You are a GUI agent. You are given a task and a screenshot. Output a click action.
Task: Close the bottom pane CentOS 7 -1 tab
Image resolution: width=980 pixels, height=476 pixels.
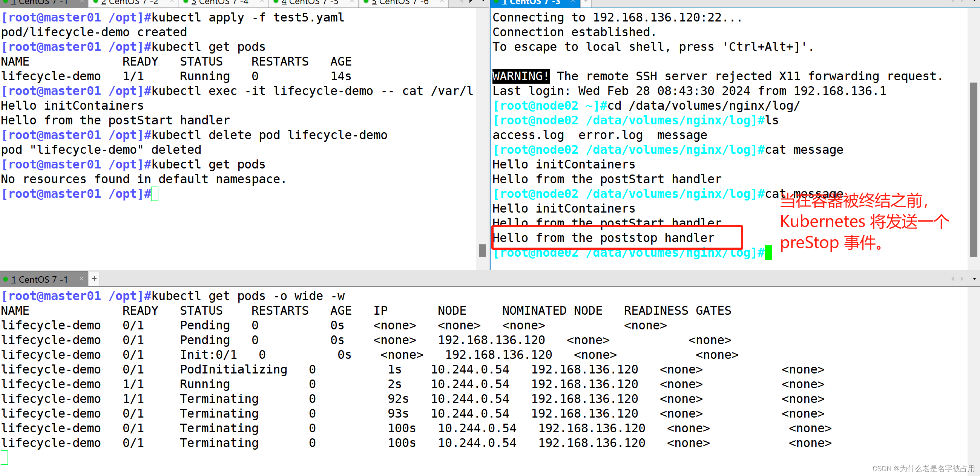click(x=81, y=279)
